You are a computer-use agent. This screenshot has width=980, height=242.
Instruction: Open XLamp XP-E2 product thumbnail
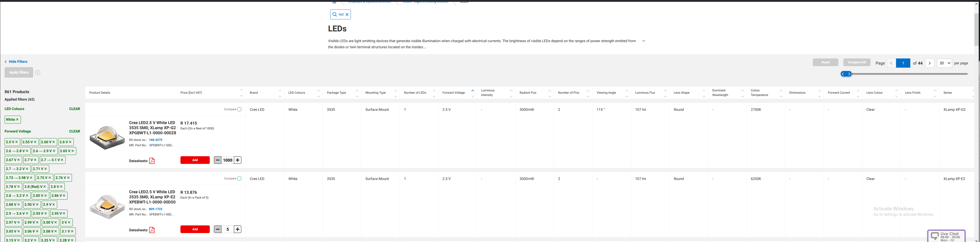click(x=107, y=207)
